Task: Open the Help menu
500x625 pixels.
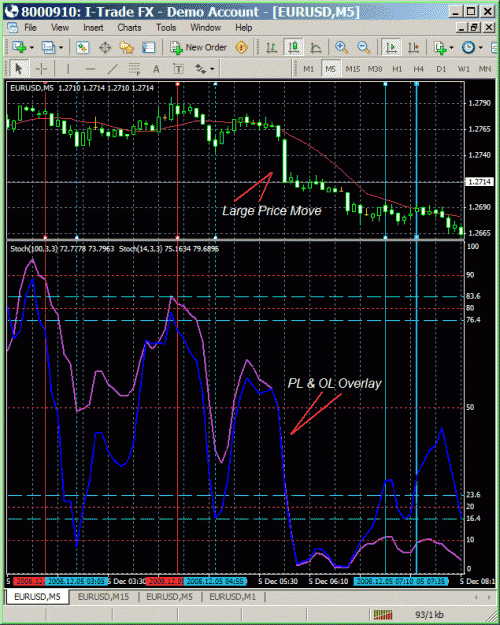Action: coord(243,28)
